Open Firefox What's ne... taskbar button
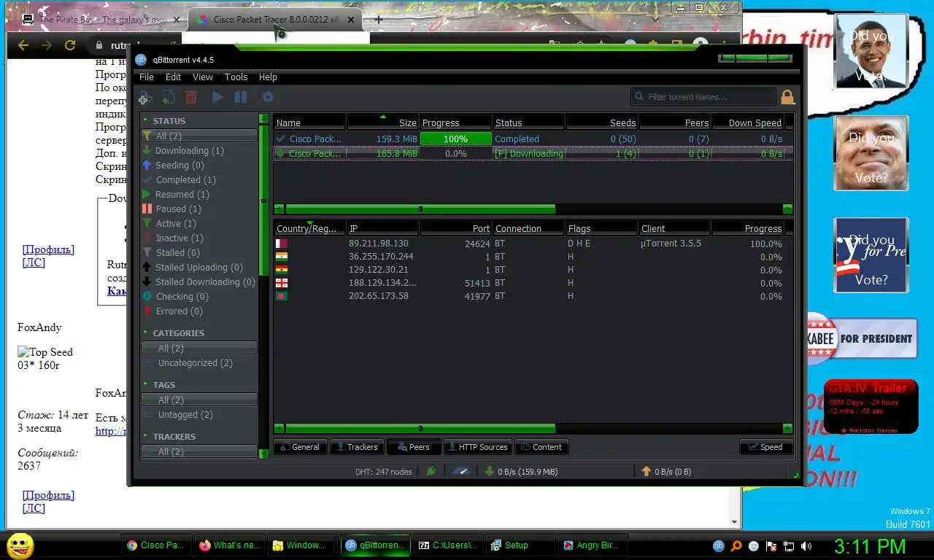 pos(229,545)
